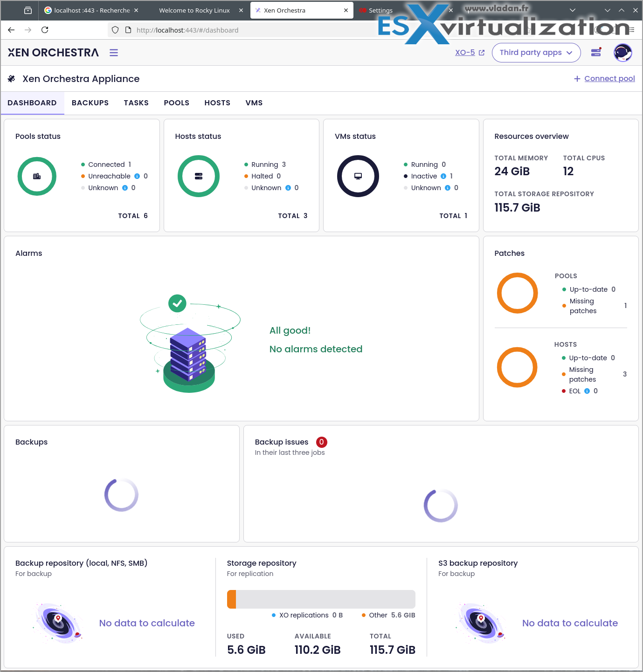
Task: Go back using the browser back arrow
Action: coord(11,30)
